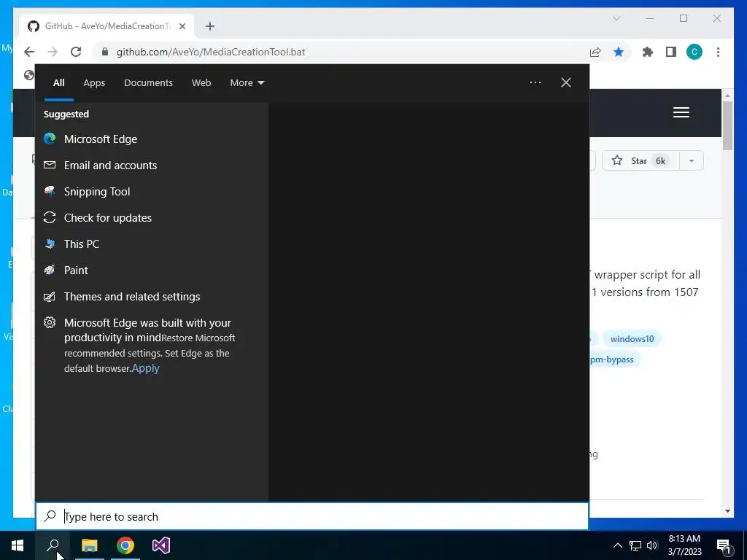Image resolution: width=747 pixels, height=560 pixels.
Task: Switch to the Documents search tab
Action: point(148,83)
